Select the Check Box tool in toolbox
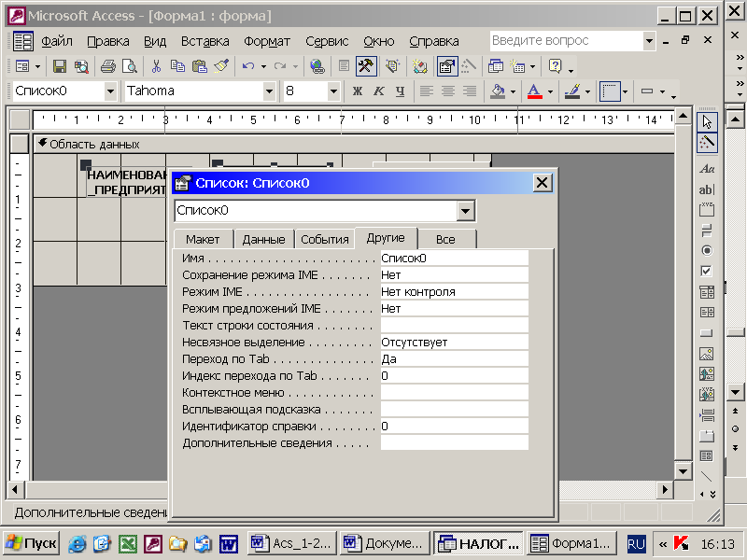 tap(707, 271)
